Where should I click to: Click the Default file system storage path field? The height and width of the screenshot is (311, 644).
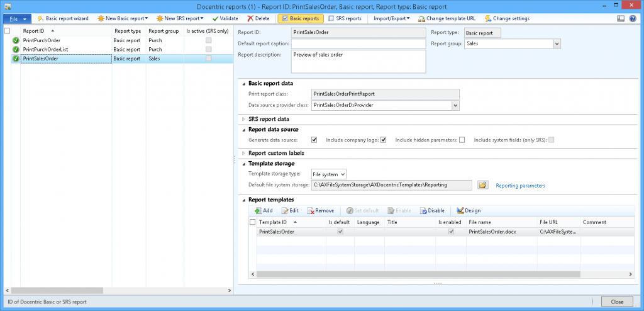pyautogui.click(x=392, y=185)
